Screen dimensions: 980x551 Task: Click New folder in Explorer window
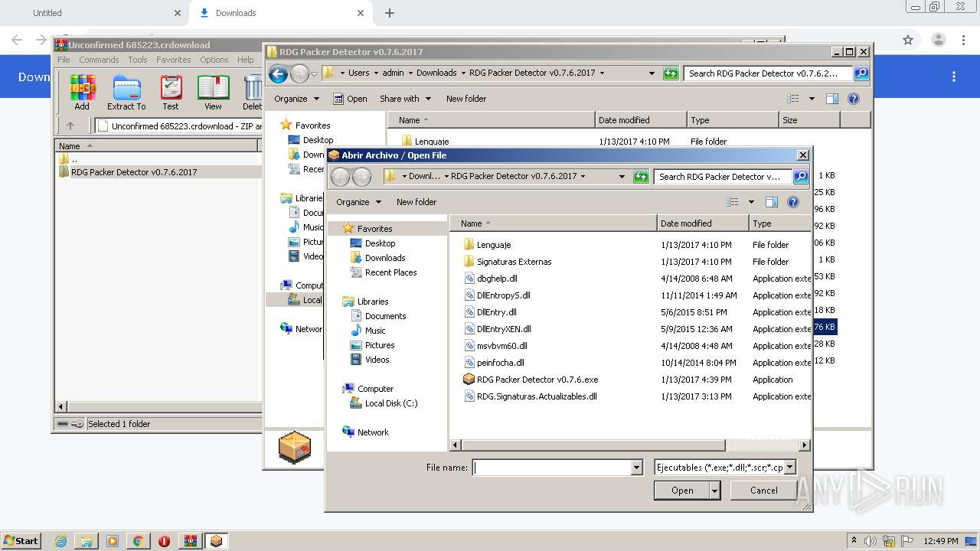pos(466,99)
